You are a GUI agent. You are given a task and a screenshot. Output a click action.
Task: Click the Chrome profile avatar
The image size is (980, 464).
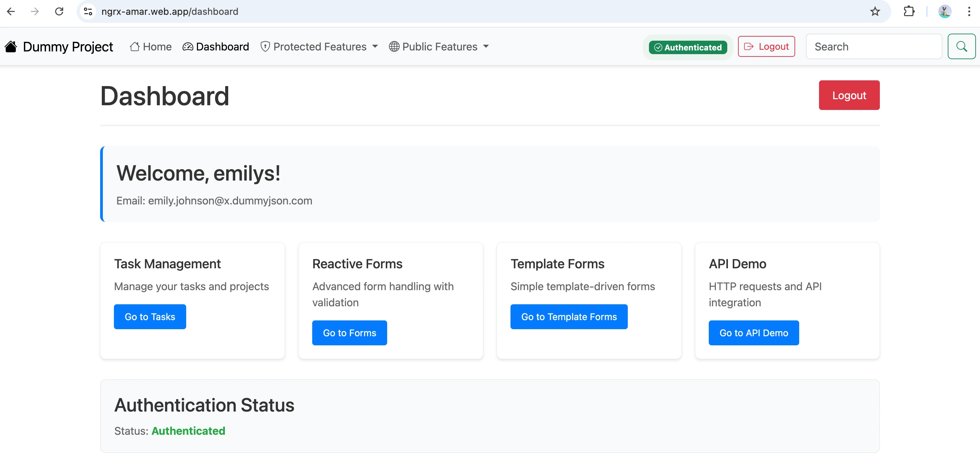944,11
